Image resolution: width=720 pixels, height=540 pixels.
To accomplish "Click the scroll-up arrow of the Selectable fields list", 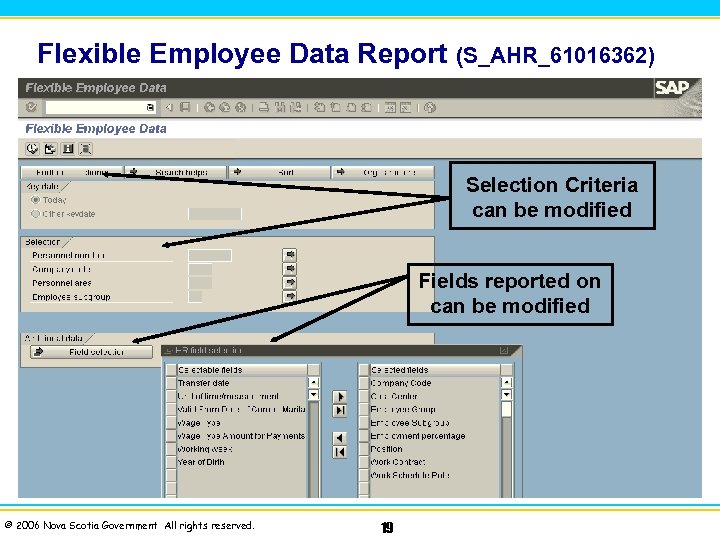I will (314, 382).
